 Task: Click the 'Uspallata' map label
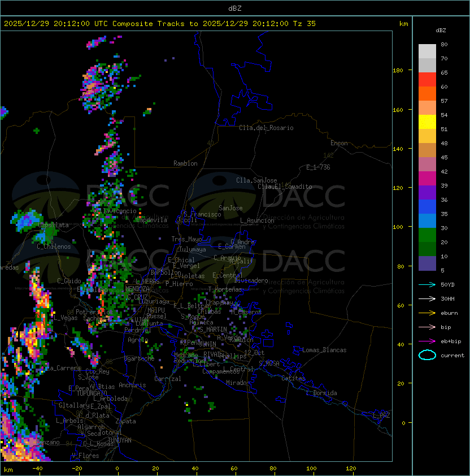[x=54, y=225]
